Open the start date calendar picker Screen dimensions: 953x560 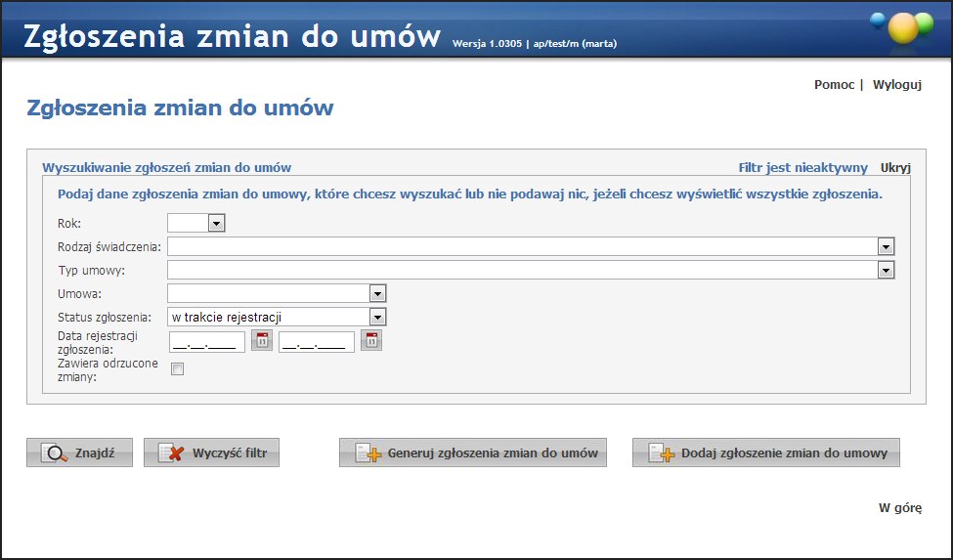[262, 341]
